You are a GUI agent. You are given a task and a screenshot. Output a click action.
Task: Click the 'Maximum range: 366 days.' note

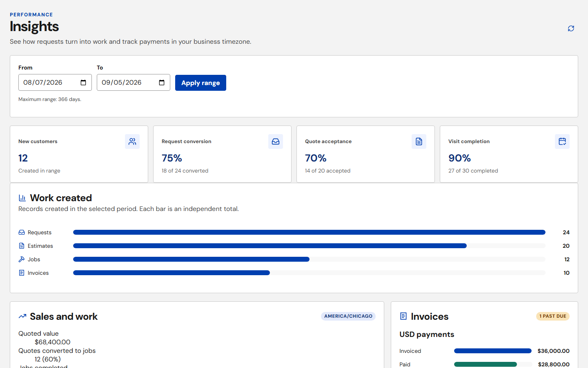click(x=50, y=99)
